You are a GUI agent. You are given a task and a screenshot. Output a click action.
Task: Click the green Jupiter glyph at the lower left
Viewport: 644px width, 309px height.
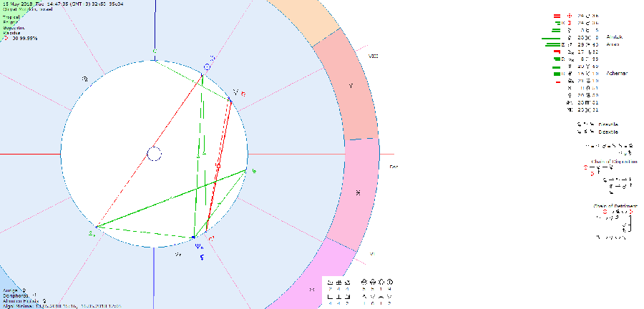click(x=92, y=234)
